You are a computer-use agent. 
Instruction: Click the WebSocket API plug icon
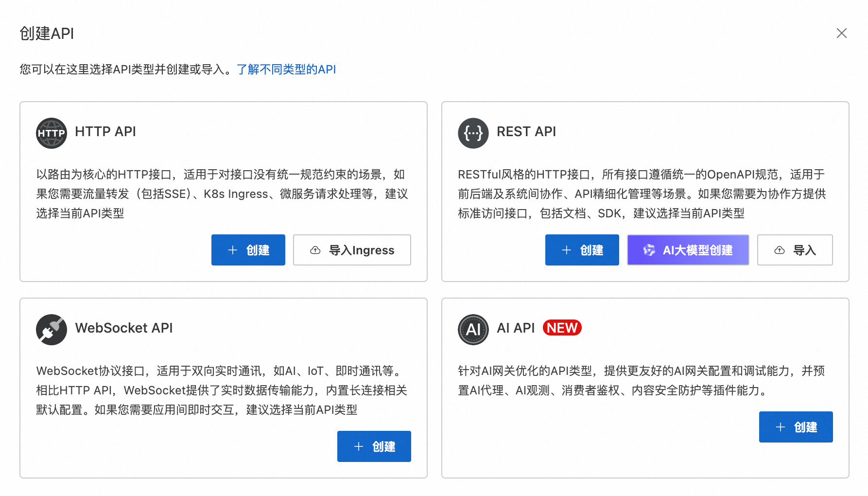(51, 329)
